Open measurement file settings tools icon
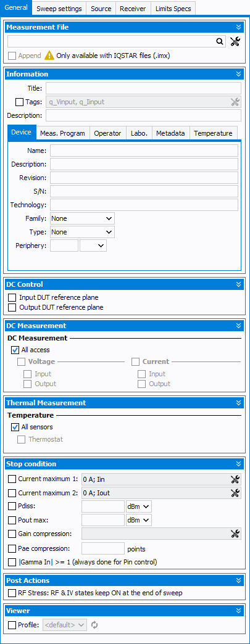 pyautogui.click(x=235, y=41)
